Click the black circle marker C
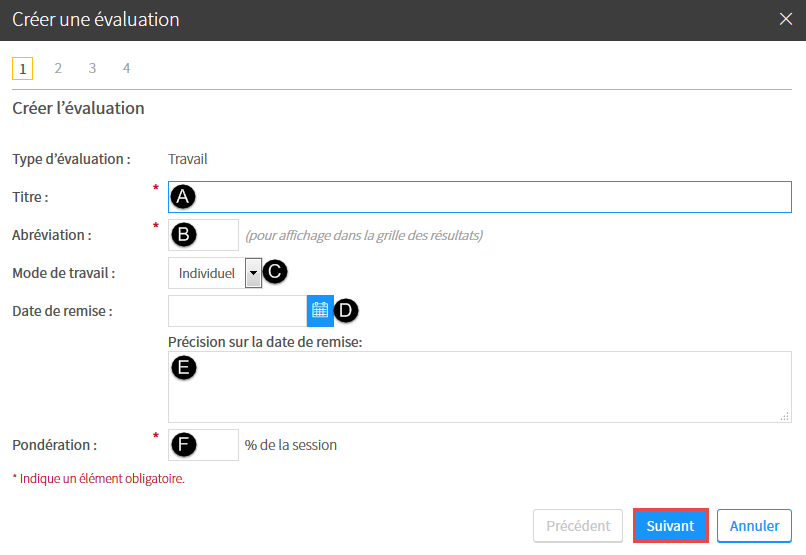 pos(274,272)
